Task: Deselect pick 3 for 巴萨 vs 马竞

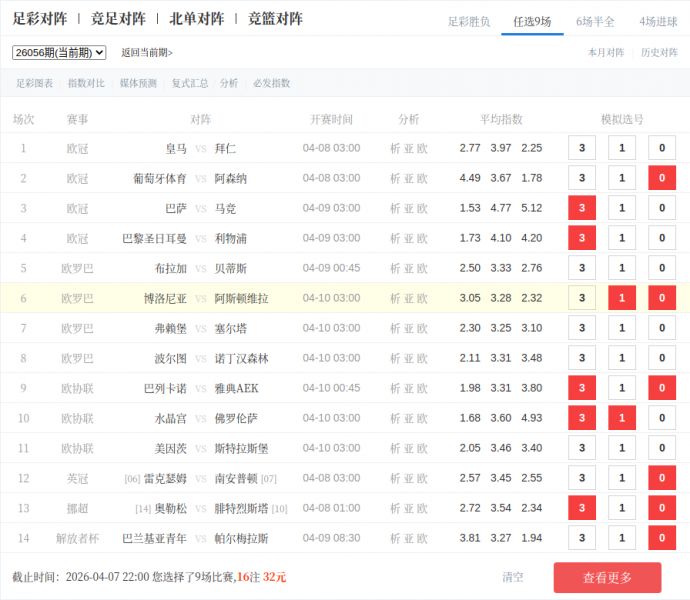Action: pyautogui.click(x=582, y=208)
